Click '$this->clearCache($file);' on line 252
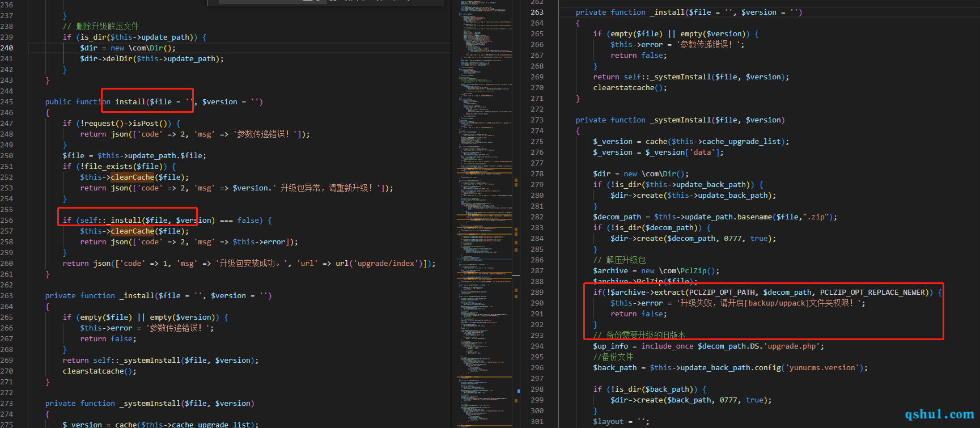Image resolution: width=980 pixels, height=428 pixels. [x=134, y=177]
